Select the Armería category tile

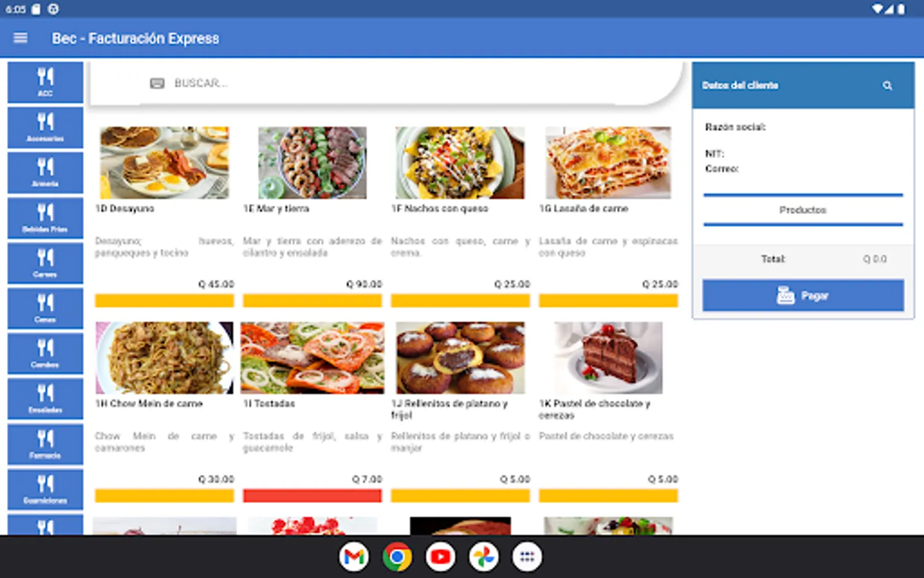click(46, 173)
